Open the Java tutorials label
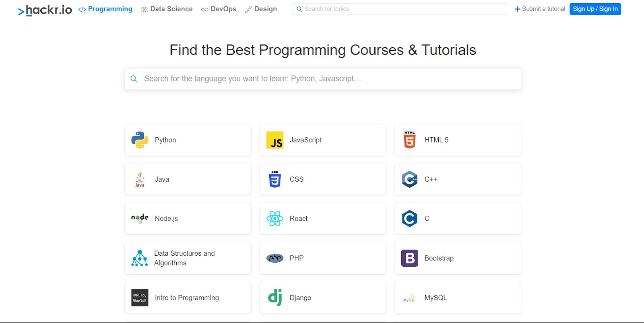 tap(162, 179)
